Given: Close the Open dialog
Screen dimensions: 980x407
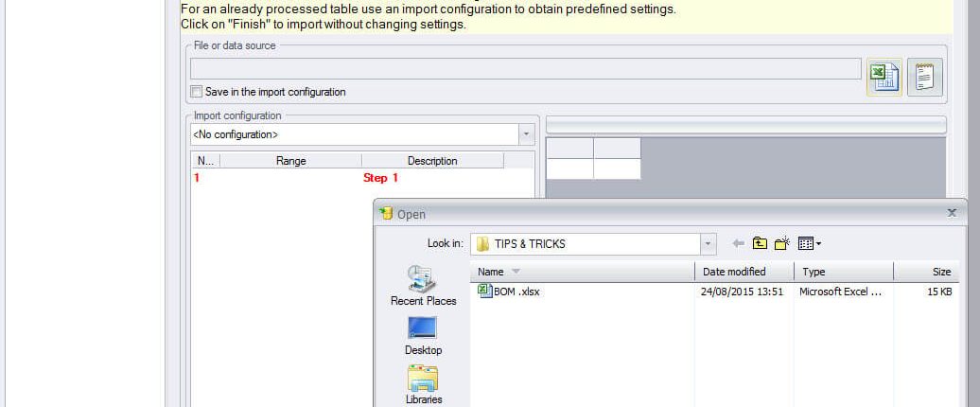Looking at the screenshot, I should [952, 213].
